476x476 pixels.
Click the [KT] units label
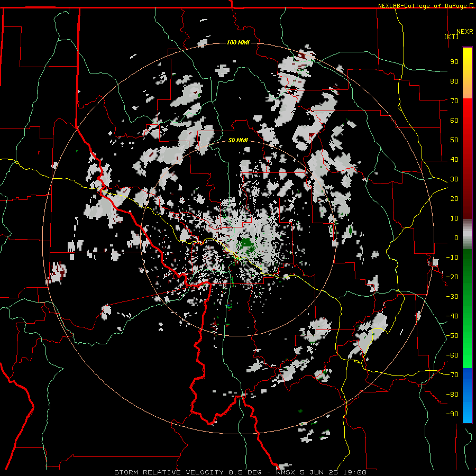452,36
